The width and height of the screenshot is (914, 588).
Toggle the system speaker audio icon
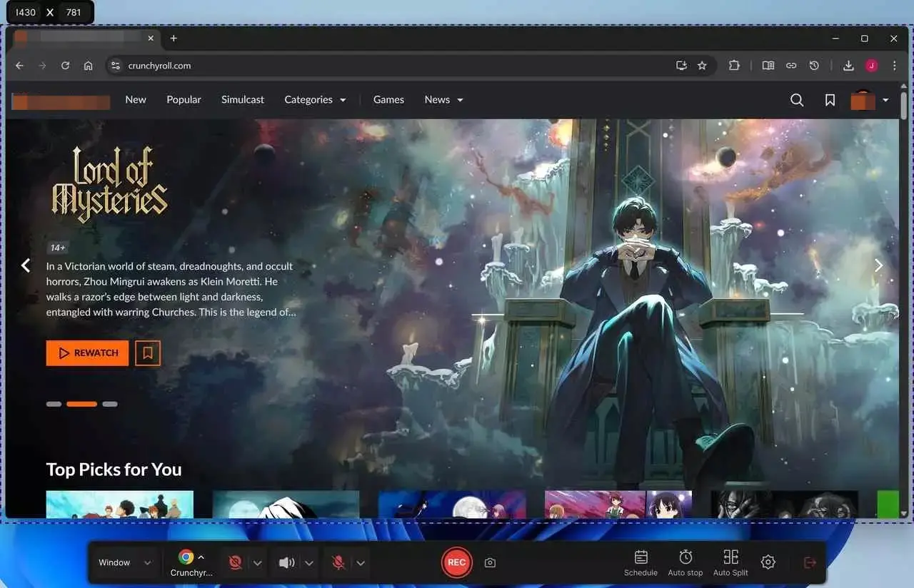click(x=286, y=563)
